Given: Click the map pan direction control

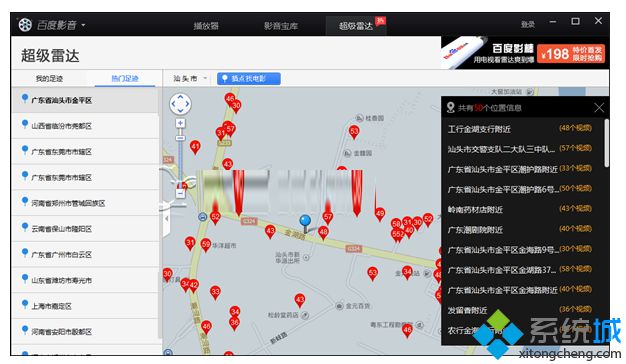Looking at the screenshot, I should 180,104.
